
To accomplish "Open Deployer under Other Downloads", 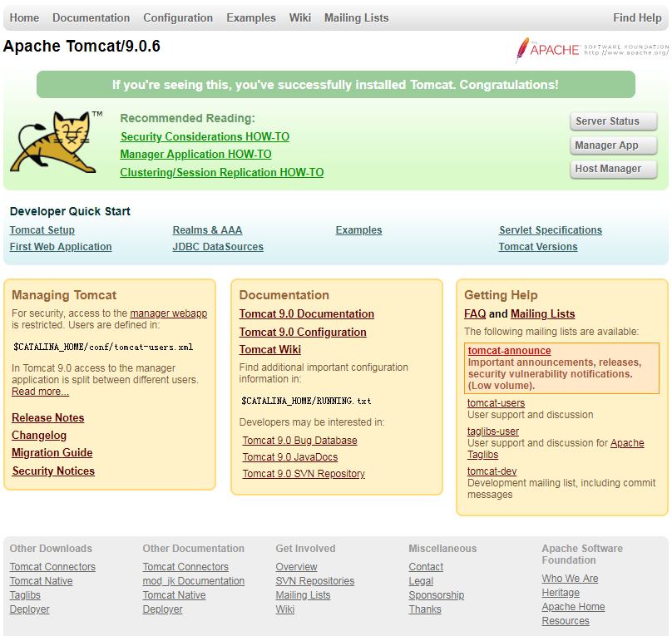I will (30, 609).
